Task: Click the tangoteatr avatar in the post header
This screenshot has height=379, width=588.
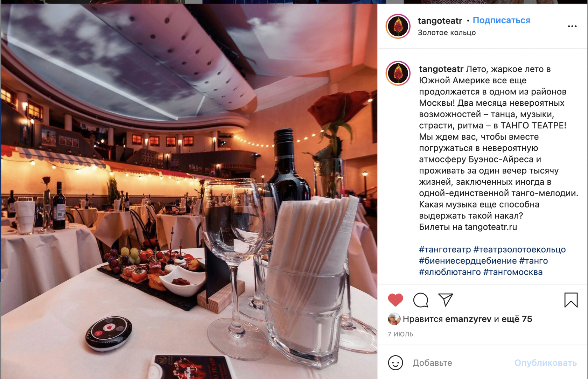Action: pyautogui.click(x=398, y=26)
